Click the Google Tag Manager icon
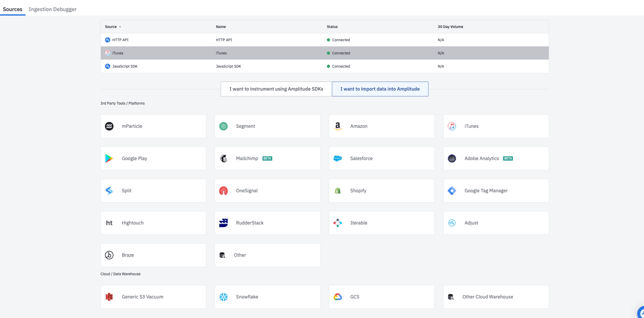Screen dimensions: 644x318 coord(452,191)
